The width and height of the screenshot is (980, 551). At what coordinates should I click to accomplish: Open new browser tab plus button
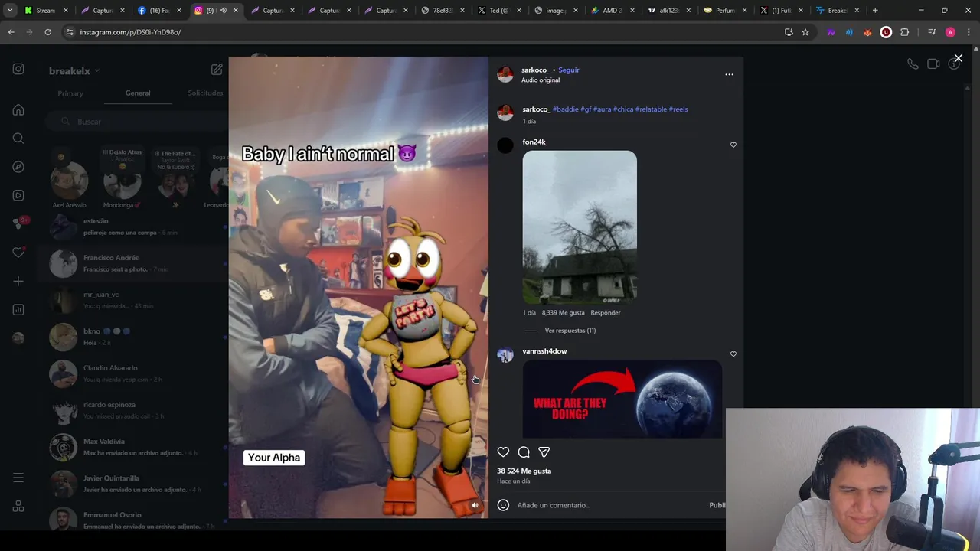tap(875, 11)
